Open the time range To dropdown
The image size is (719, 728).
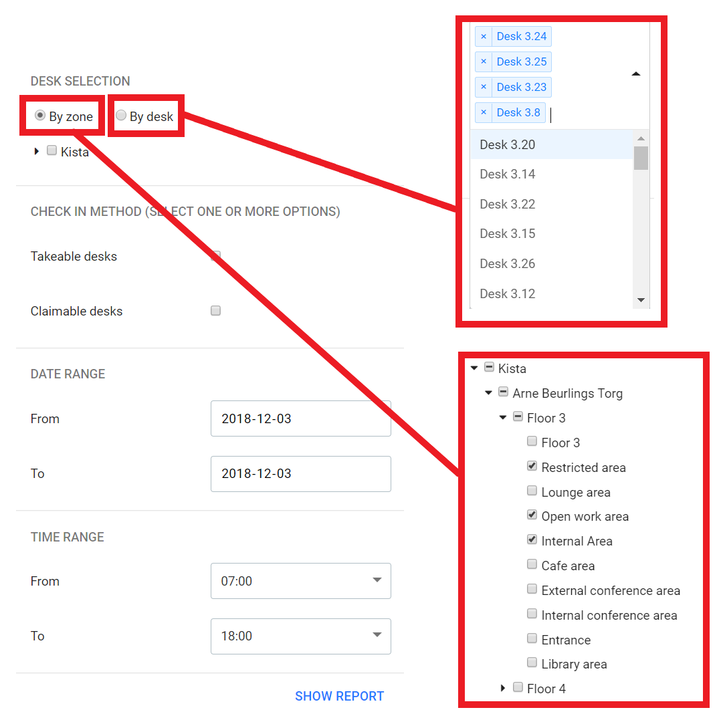pyautogui.click(x=301, y=636)
